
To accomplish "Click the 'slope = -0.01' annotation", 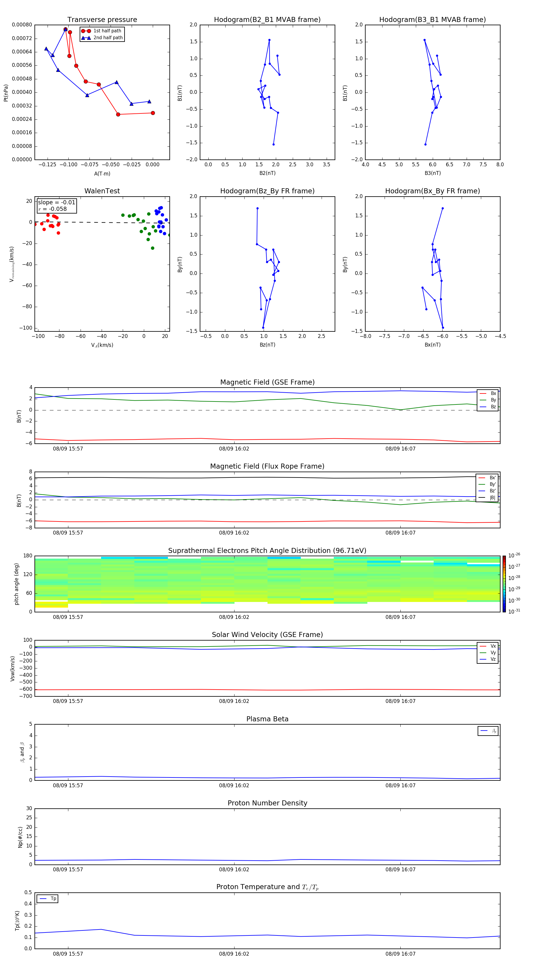I will (x=56, y=203).
